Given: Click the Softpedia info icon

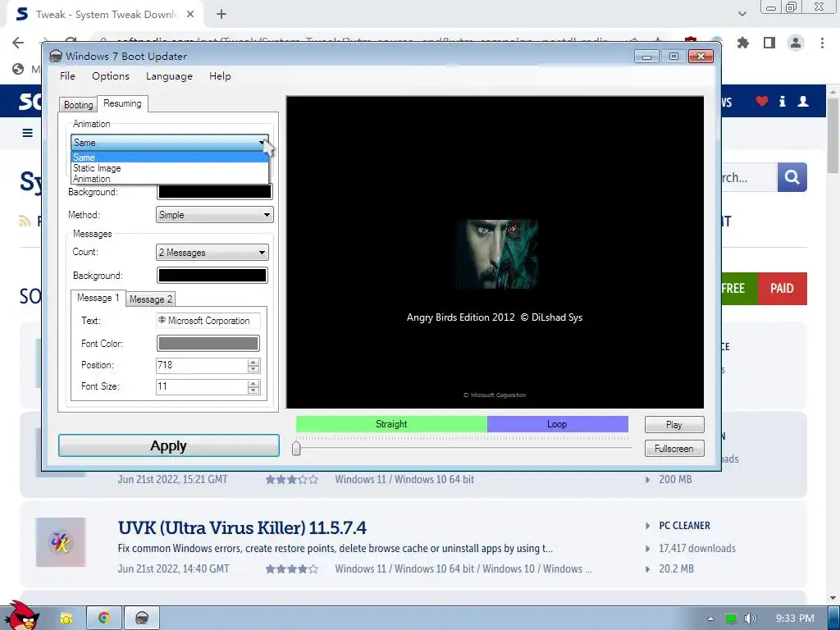Looking at the screenshot, I should tap(783, 101).
